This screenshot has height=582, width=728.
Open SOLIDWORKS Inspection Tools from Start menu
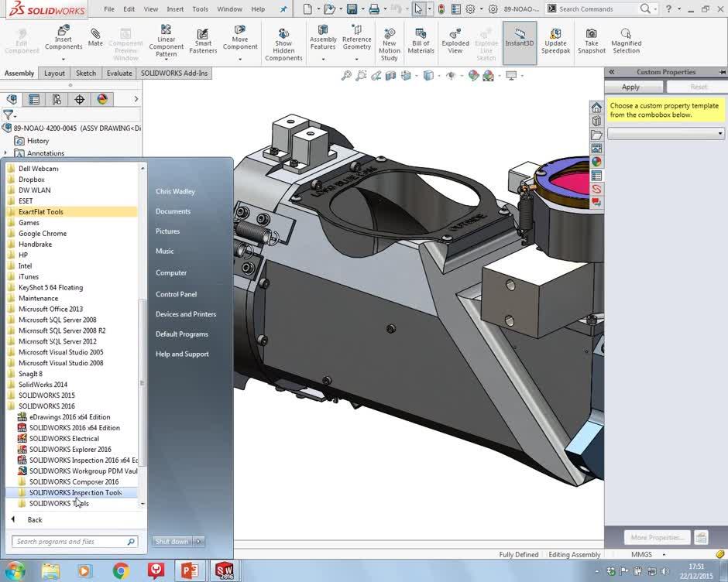pyautogui.click(x=74, y=492)
